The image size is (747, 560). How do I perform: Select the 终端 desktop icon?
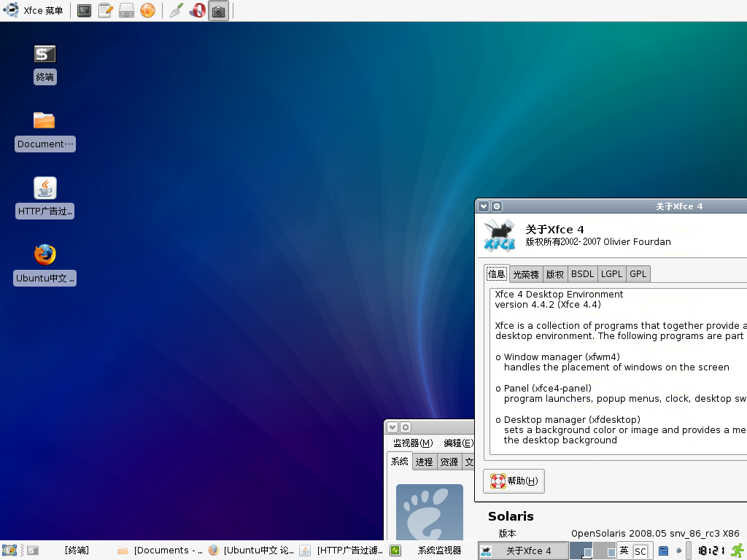pyautogui.click(x=45, y=65)
